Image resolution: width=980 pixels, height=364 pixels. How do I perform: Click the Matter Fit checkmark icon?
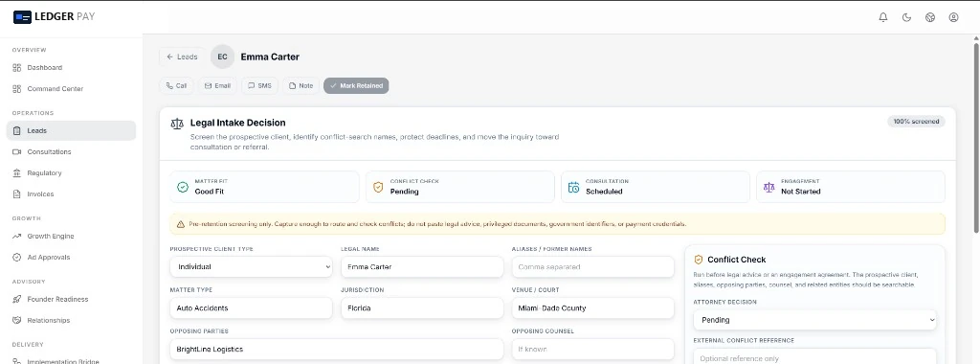(183, 187)
